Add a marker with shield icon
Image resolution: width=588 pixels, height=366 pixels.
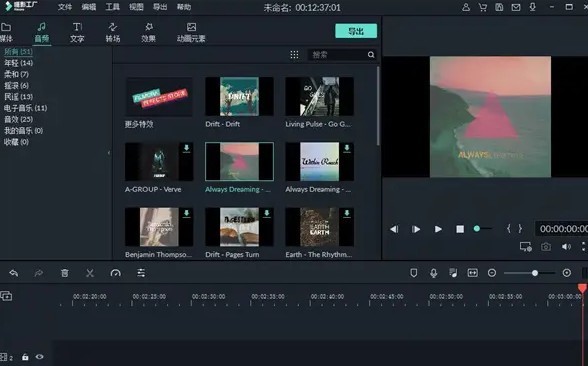tap(414, 273)
